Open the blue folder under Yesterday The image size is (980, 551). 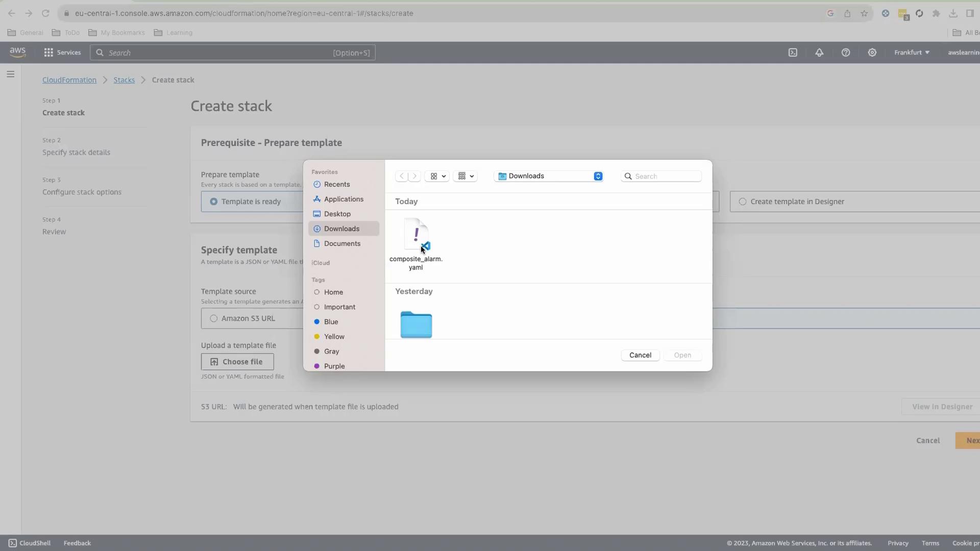(416, 324)
